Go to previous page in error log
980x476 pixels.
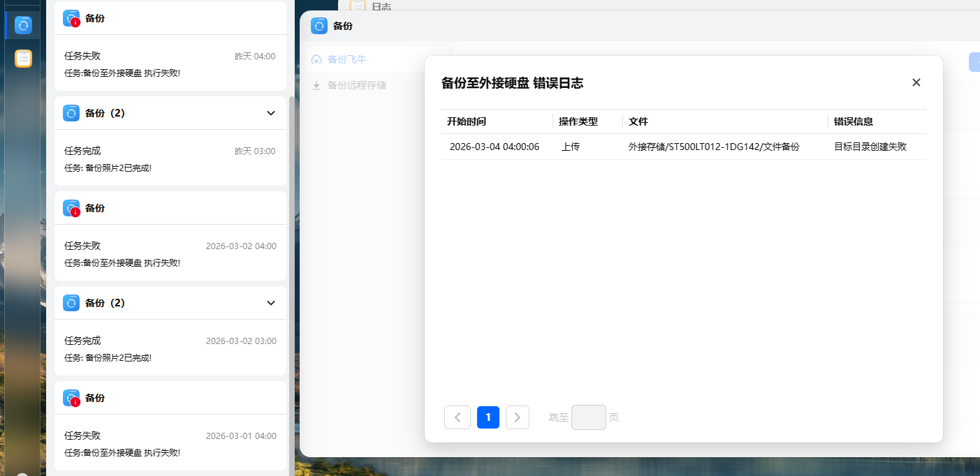(458, 417)
